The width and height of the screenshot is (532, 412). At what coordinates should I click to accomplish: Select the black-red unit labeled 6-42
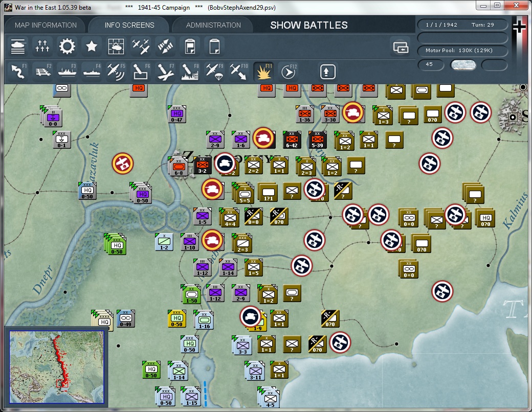292,140
